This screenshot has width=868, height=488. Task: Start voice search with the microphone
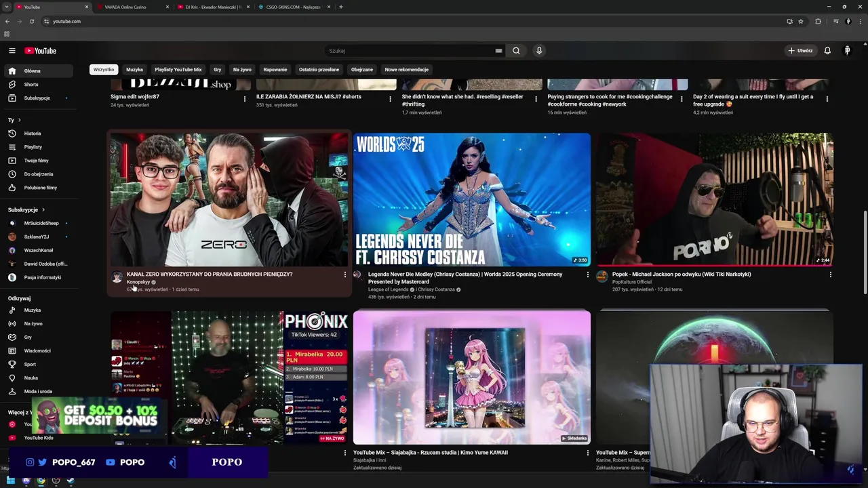tap(539, 51)
